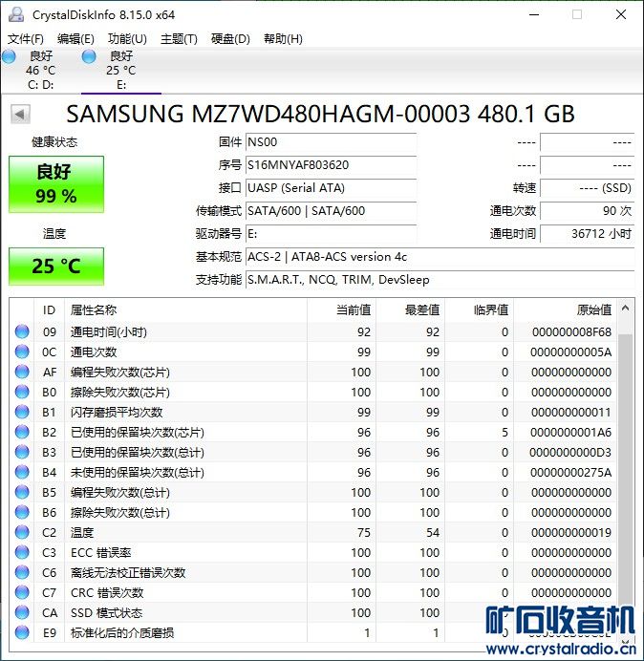
Task: Minimize the CrystalDiskInfo window
Action: click(x=534, y=14)
